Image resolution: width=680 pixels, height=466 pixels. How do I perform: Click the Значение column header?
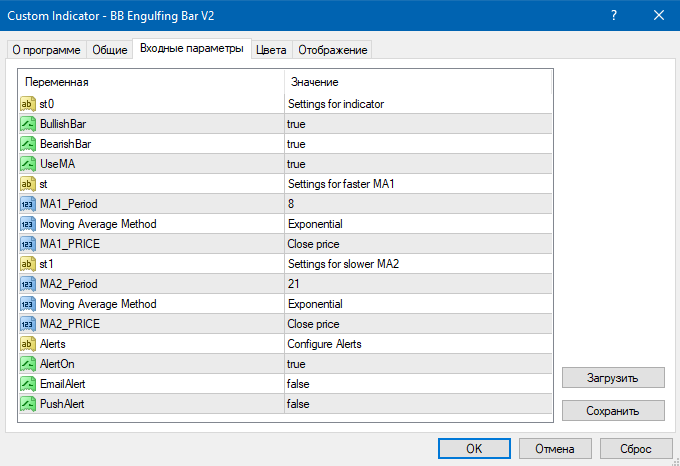pyautogui.click(x=314, y=82)
